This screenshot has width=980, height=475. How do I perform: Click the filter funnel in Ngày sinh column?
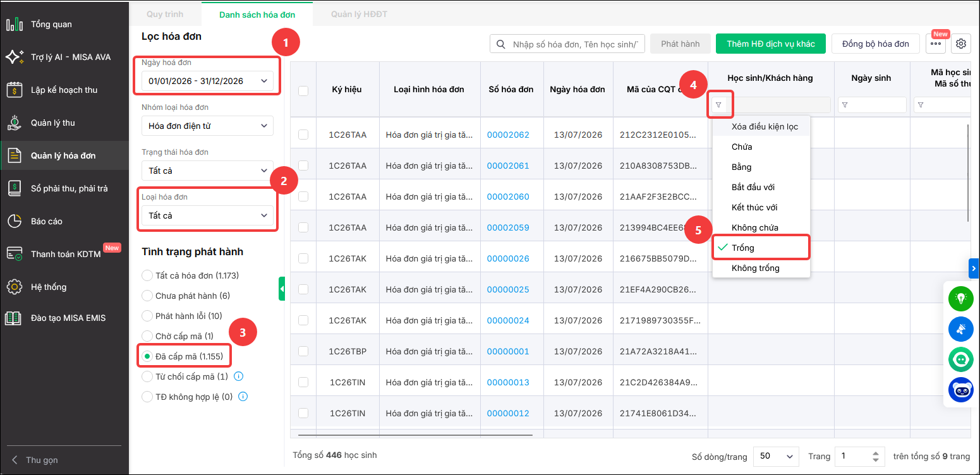click(845, 105)
